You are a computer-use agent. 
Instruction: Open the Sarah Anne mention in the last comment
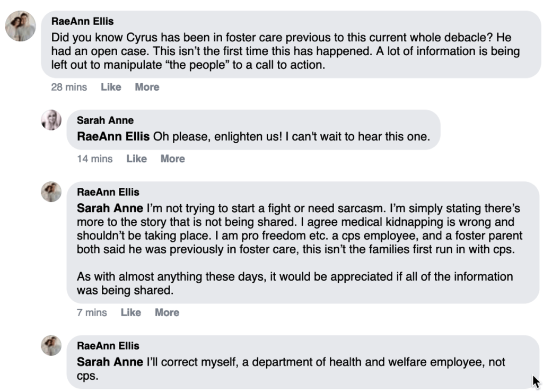point(109,362)
